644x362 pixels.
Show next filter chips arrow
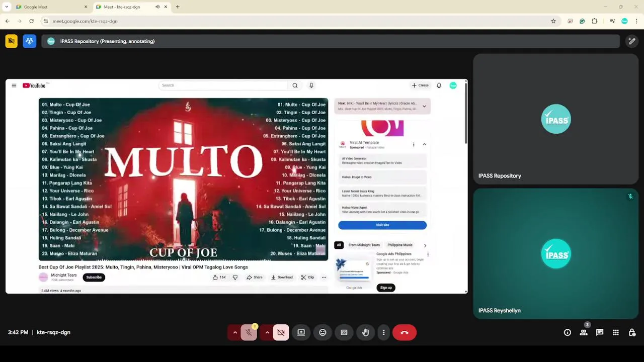click(425, 245)
